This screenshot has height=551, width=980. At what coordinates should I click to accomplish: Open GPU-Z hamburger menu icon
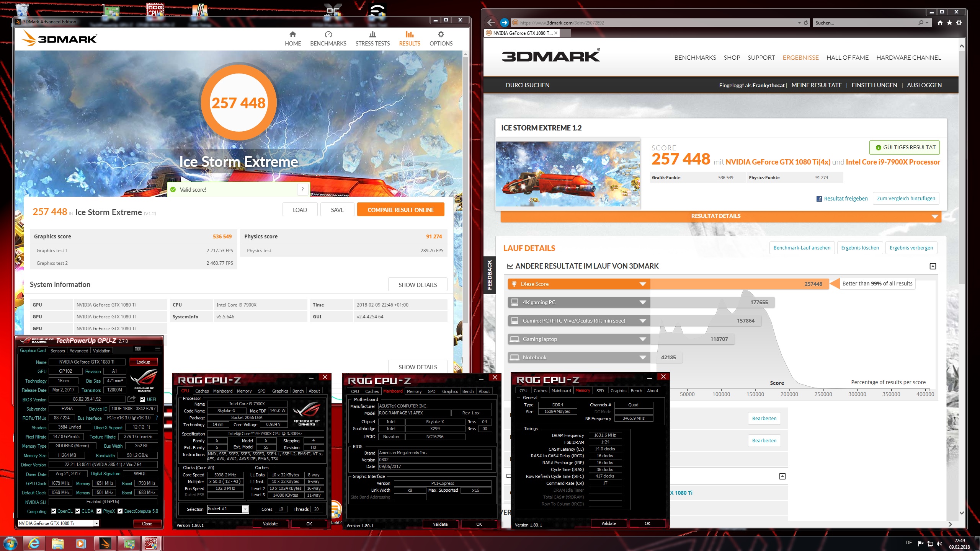(158, 349)
